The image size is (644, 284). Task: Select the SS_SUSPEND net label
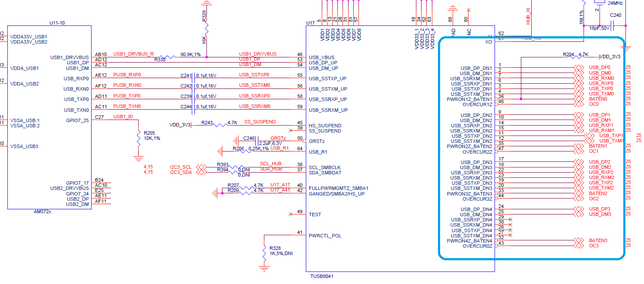[260, 122]
